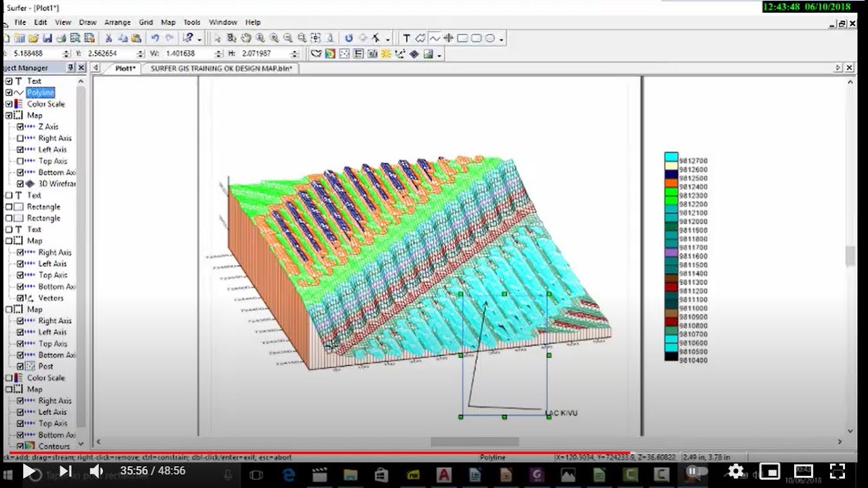Click the 9812700 cyan color scale swatch
The height and width of the screenshot is (488, 868).
point(671,157)
